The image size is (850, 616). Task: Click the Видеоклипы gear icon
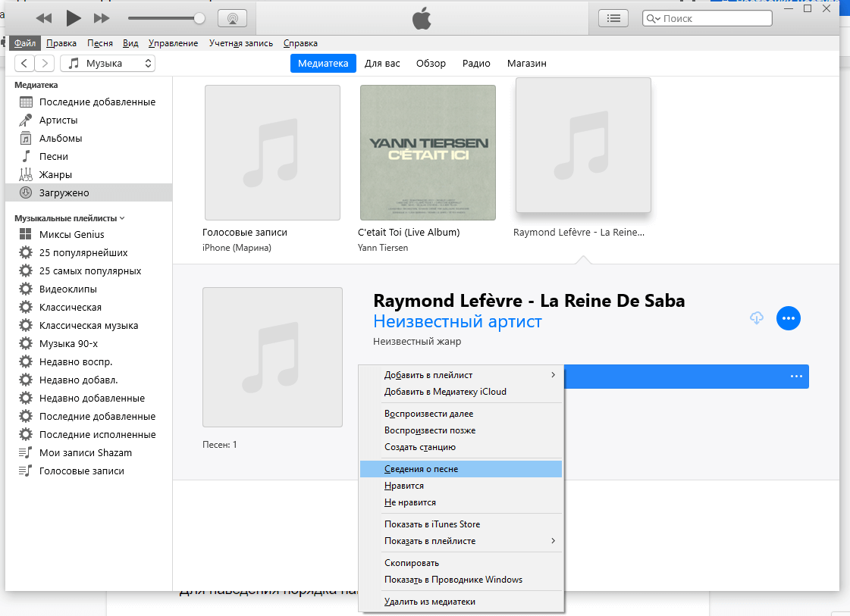click(x=26, y=289)
